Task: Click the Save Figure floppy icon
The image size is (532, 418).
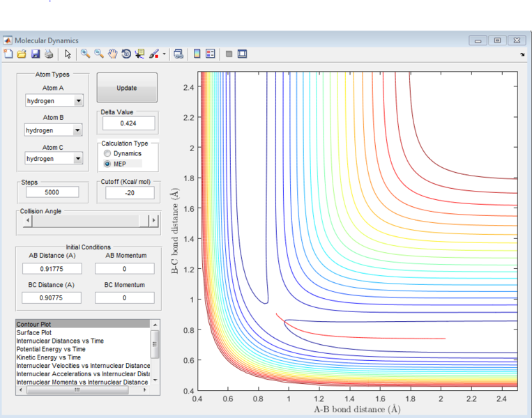Action: 35,54
